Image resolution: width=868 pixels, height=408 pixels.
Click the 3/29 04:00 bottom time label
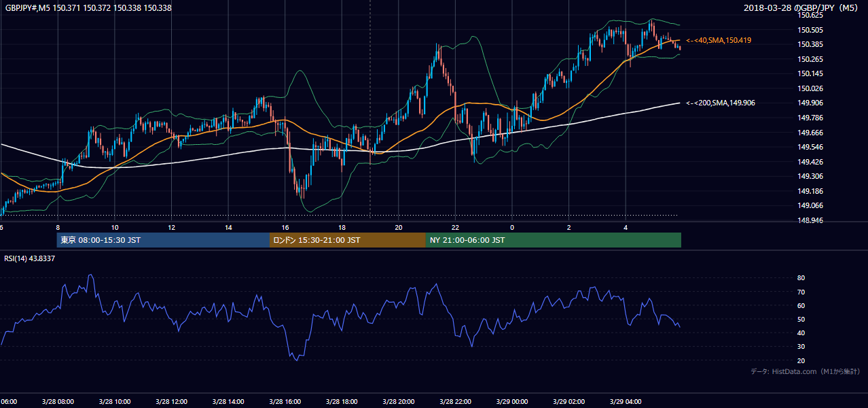point(625,402)
